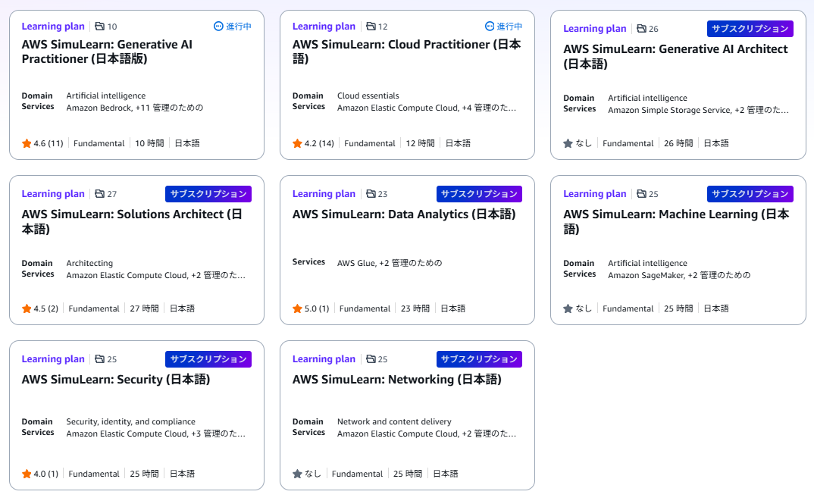Open AWS SimuLearn: Security course title
Image resolution: width=814 pixels, height=504 pixels.
click(x=116, y=380)
